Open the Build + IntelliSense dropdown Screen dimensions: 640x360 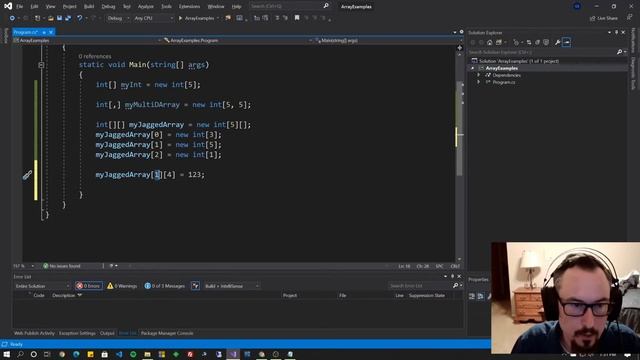click(x=231, y=286)
